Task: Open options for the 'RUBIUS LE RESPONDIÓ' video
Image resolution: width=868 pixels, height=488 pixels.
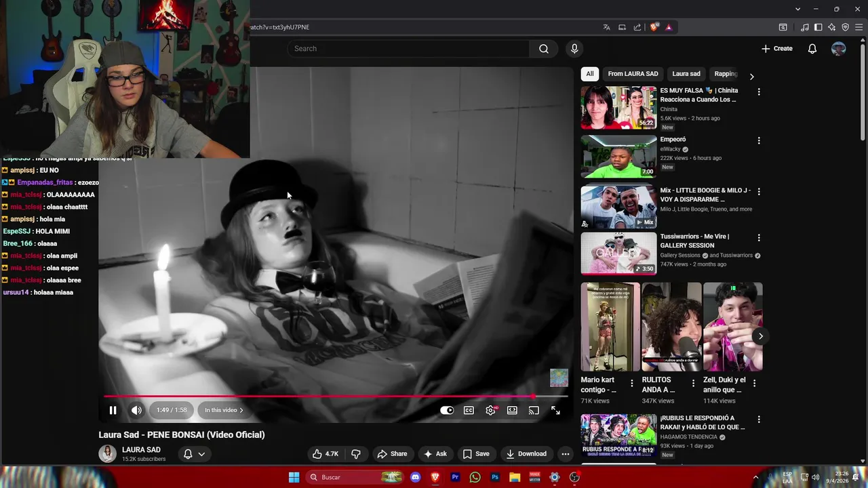Action: click(759, 420)
